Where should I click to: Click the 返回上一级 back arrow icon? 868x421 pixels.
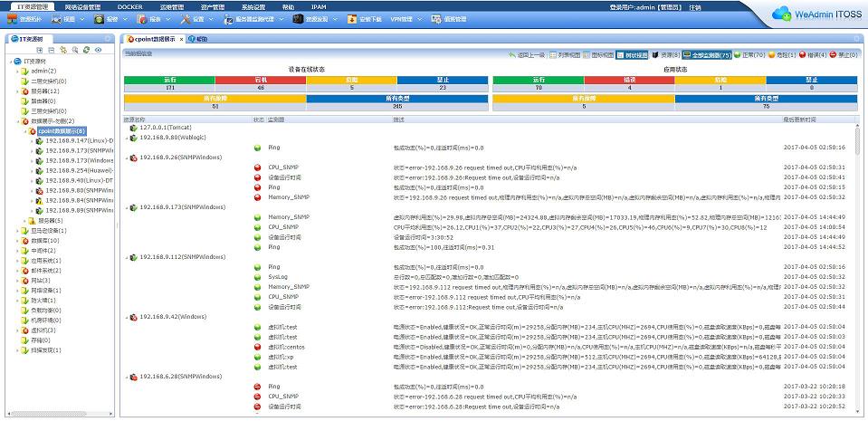(x=512, y=55)
